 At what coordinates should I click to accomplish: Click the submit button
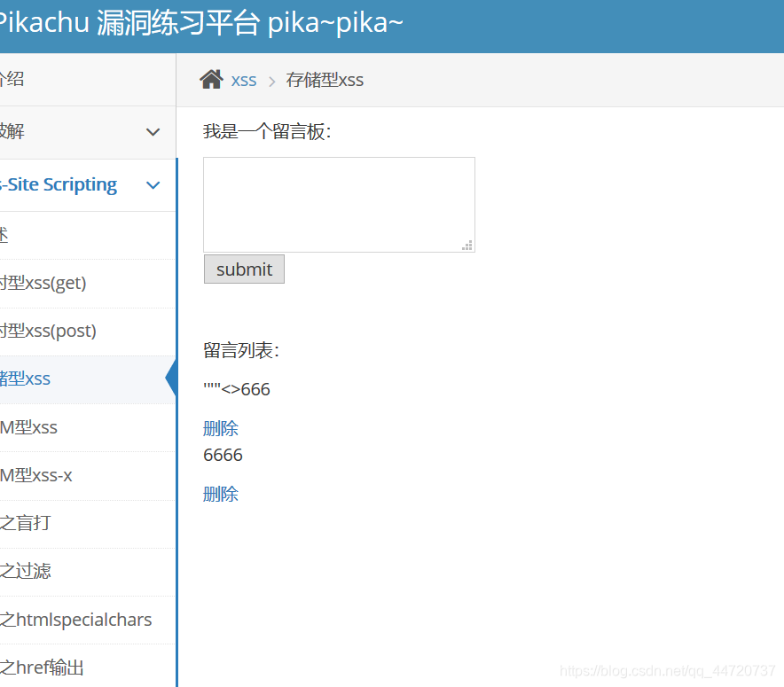[244, 269]
